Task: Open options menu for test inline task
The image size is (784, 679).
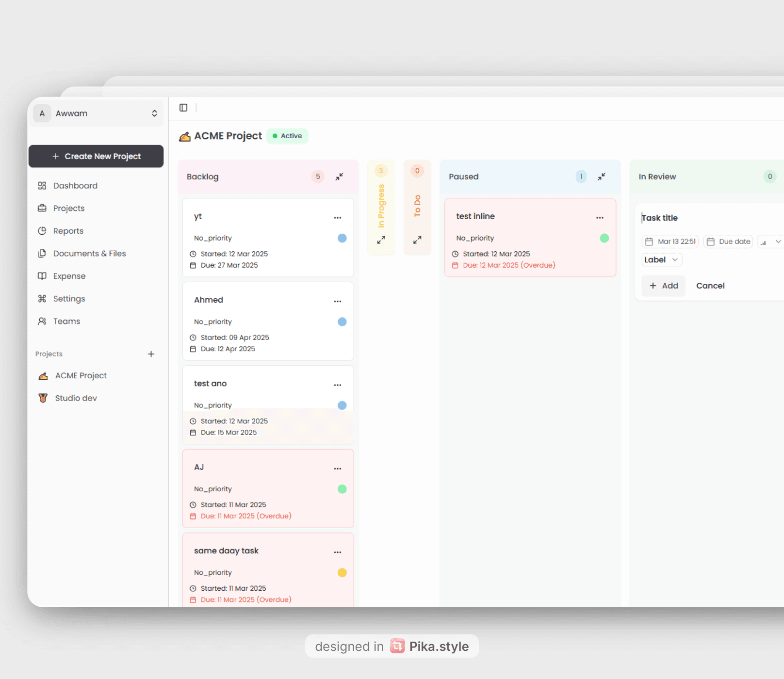Action: (600, 218)
